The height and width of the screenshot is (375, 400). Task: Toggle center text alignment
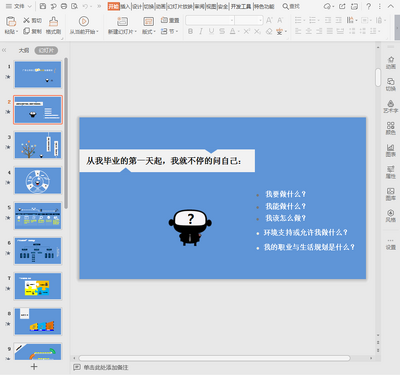click(309, 31)
